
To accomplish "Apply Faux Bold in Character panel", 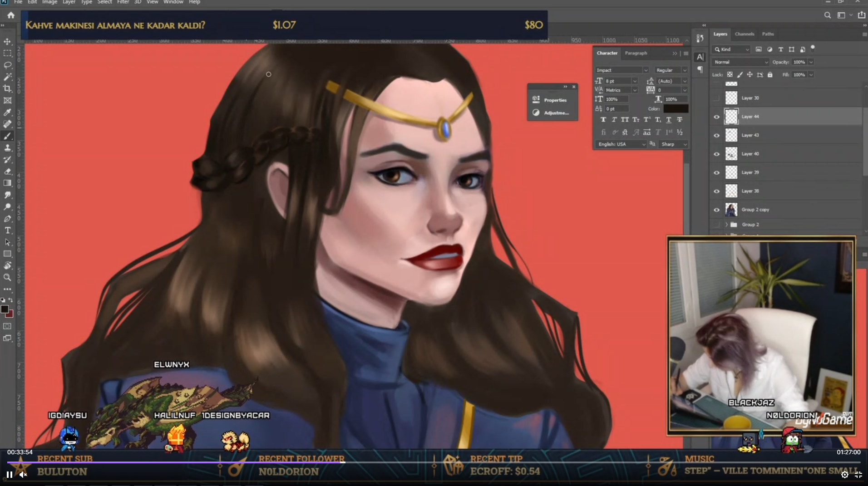I will point(603,120).
